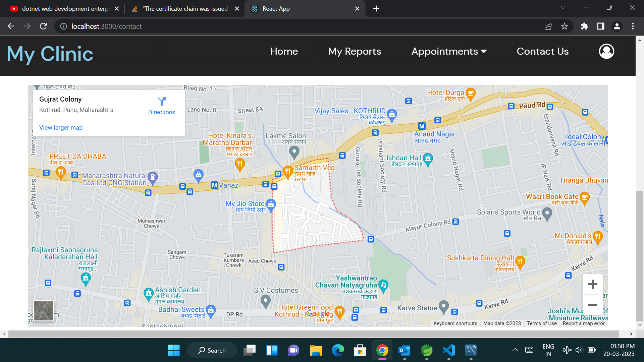Click View larger map link

tap(61, 128)
